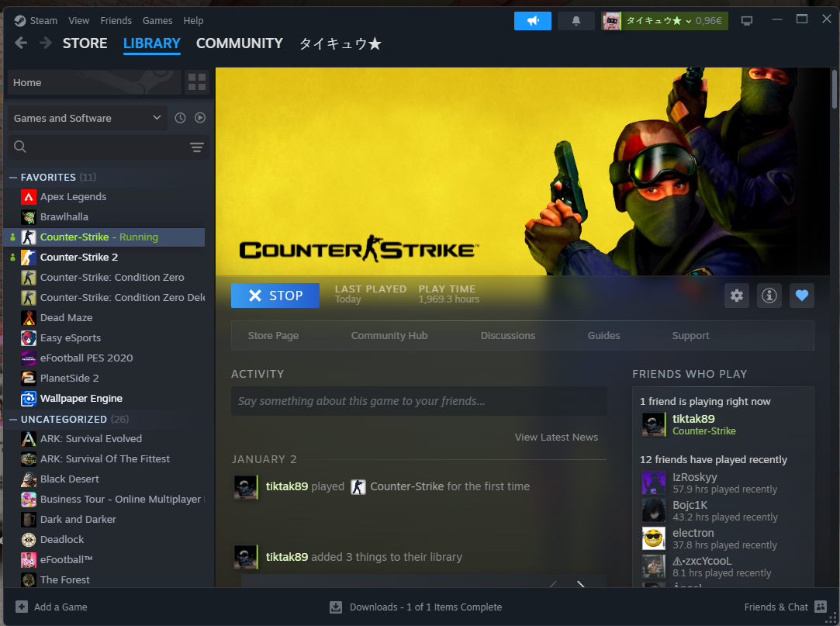The height and width of the screenshot is (626, 840).
Task: Click Big Picture mode monitor icon
Action: pyautogui.click(x=747, y=21)
